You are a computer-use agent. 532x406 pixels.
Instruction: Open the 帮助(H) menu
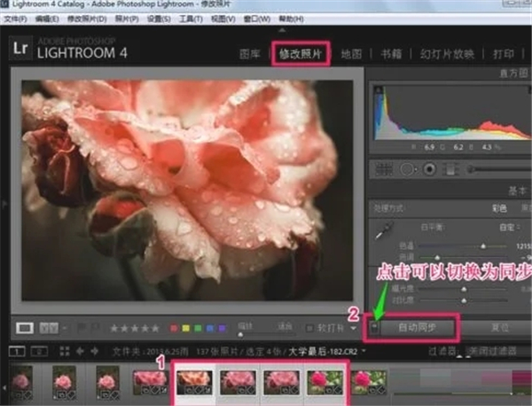point(291,19)
